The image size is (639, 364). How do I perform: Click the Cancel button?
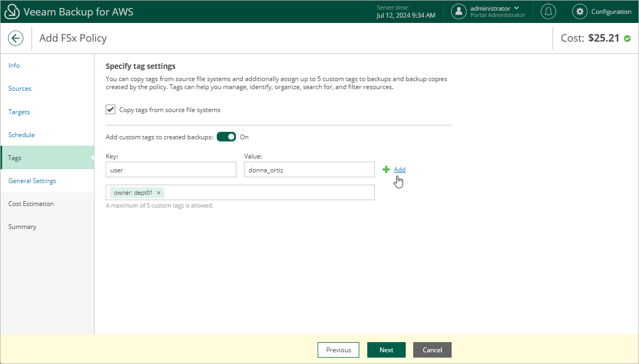(x=432, y=350)
